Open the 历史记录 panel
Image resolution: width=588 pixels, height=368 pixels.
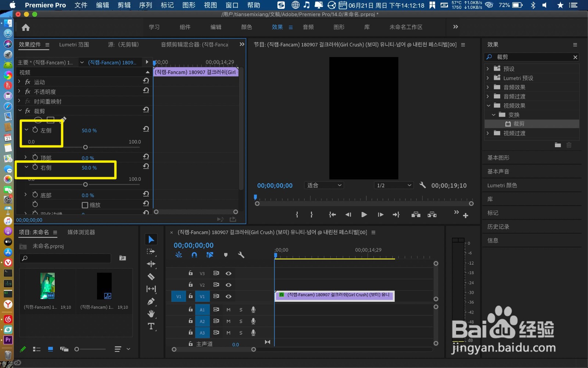click(498, 227)
